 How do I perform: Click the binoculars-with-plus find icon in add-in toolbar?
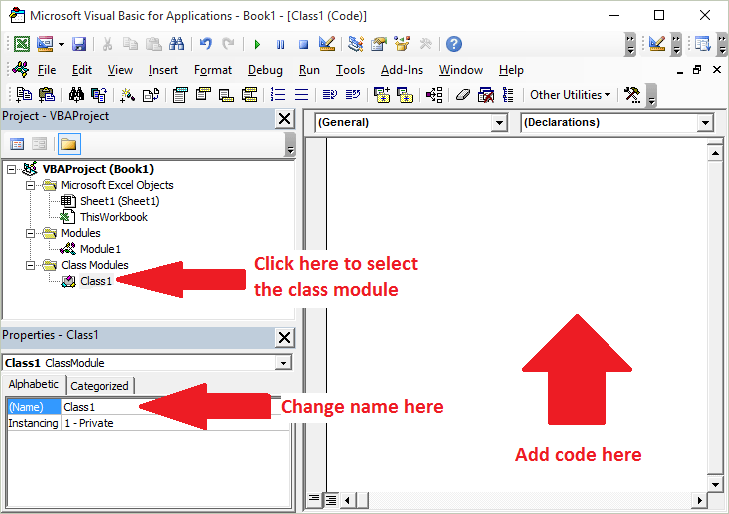76,95
